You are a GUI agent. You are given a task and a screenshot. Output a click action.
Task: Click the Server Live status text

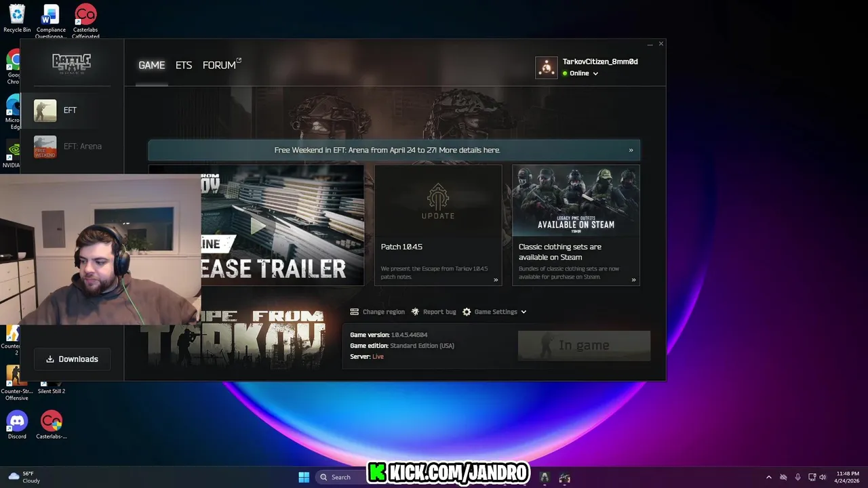pyautogui.click(x=378, y=357)
